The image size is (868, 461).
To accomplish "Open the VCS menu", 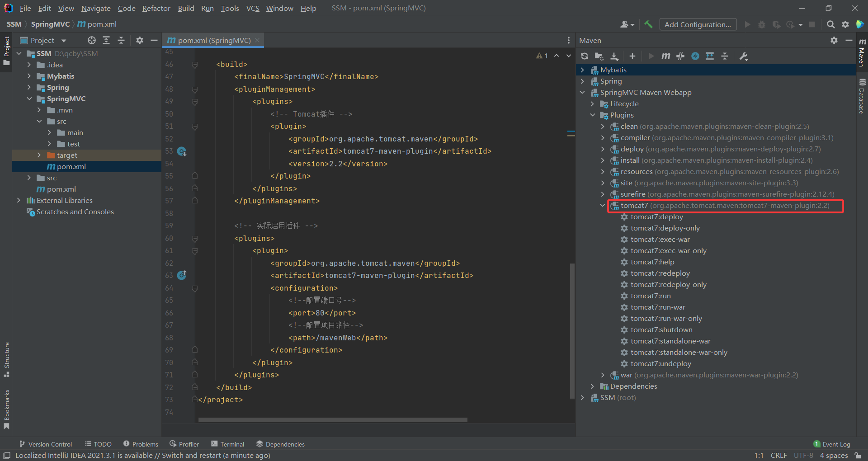I will pos(253,8).
